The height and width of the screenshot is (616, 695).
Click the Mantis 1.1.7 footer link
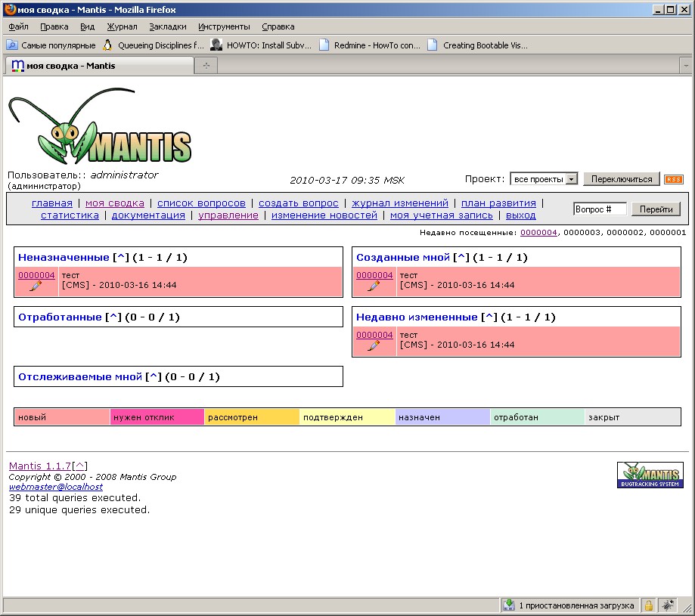[x=40, y=466]
